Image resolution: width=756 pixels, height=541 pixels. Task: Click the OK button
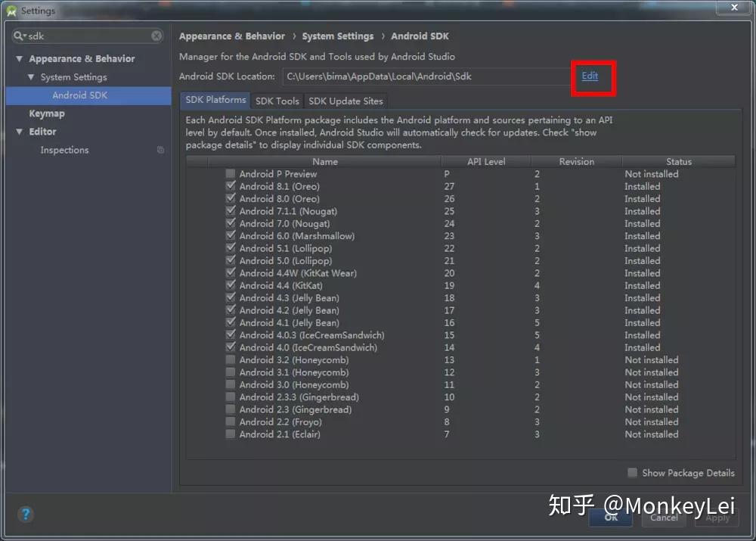pyautogui.click(x=611, y=518)
